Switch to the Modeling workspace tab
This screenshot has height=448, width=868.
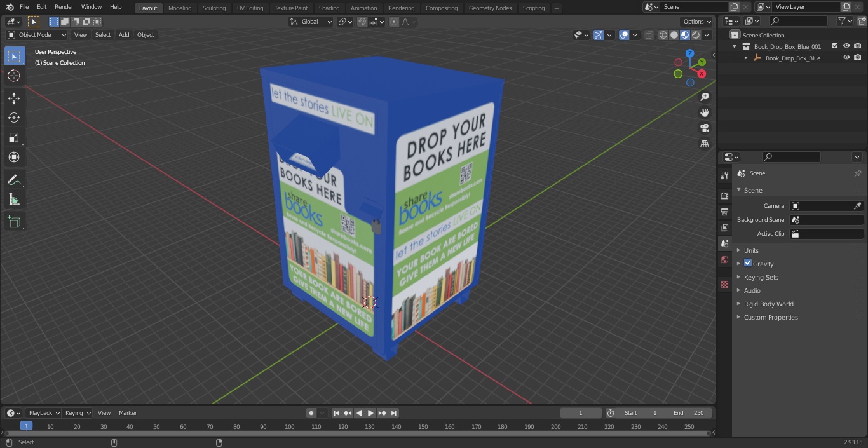pos(180,8)
